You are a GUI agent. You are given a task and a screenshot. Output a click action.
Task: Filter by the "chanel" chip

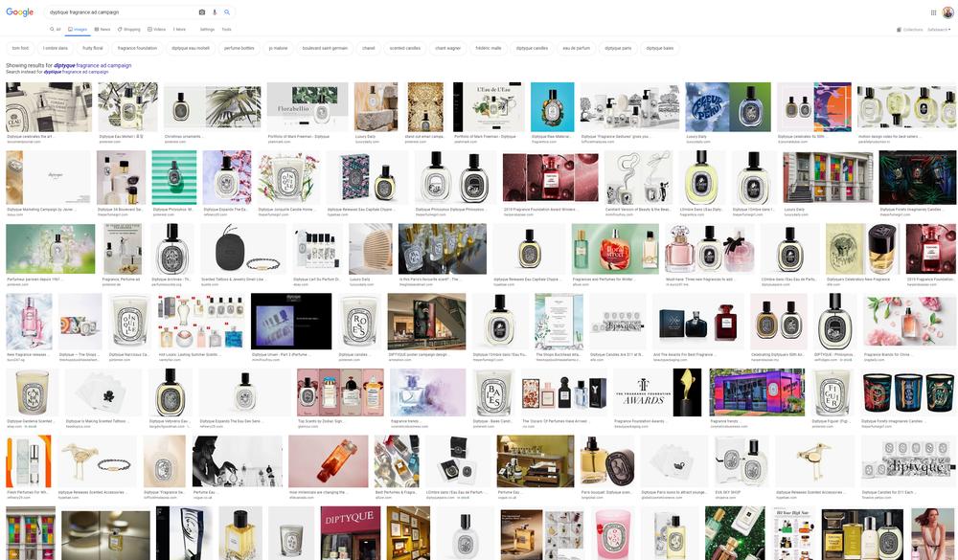pos(369,48)
